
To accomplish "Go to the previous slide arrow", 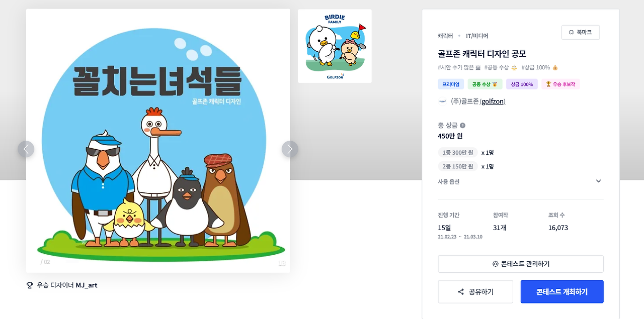I will pos(26,149).
